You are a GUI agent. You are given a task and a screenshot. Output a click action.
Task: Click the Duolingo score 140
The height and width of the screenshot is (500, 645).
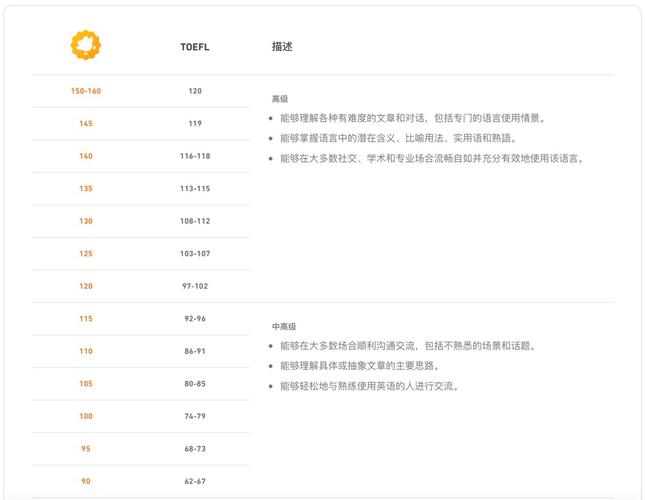click(86, 156)
